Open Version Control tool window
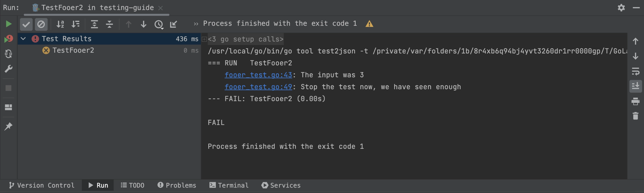644x193 pixels. [41, 185]
